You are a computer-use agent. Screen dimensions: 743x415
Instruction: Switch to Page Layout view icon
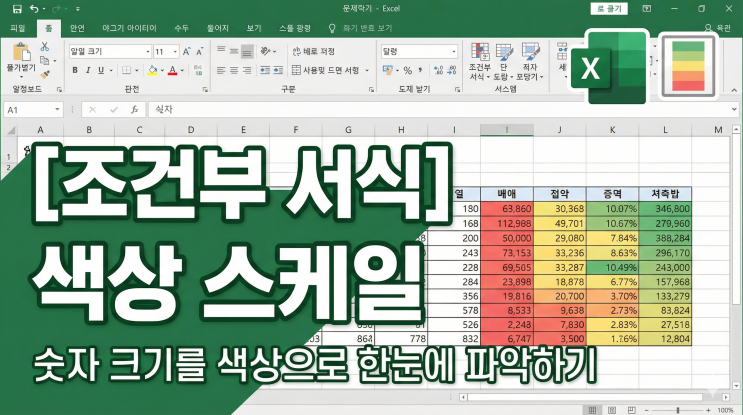tap(612, 410)
